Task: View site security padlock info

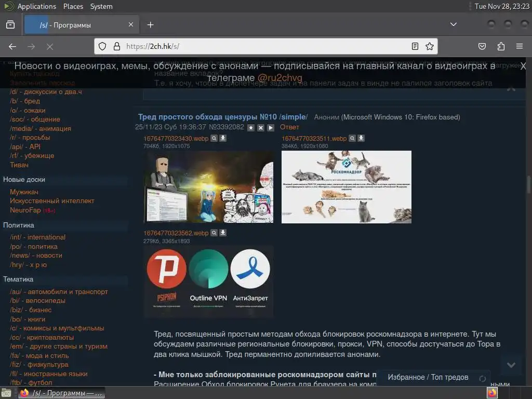Action: [x=117, y=46]
